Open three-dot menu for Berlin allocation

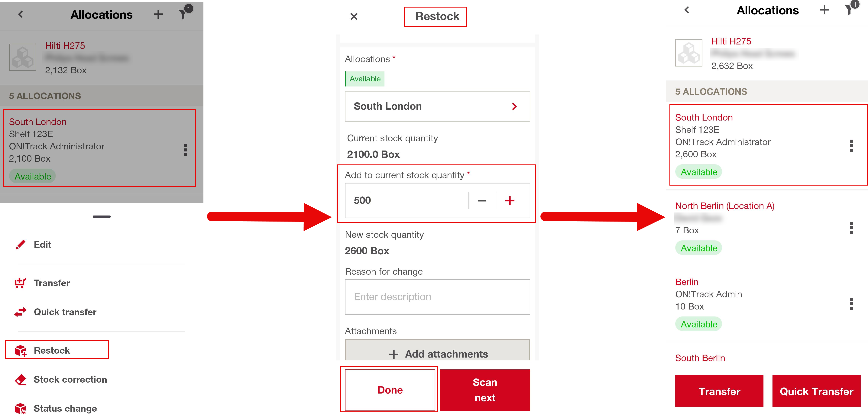click(851, 304)
